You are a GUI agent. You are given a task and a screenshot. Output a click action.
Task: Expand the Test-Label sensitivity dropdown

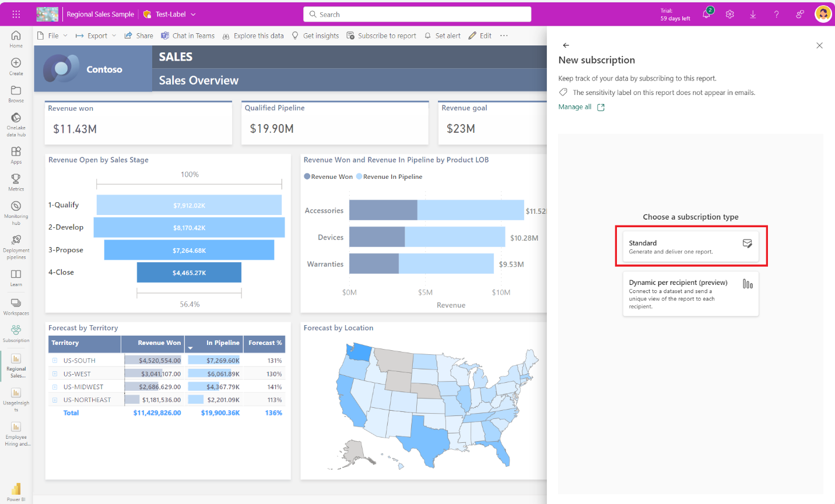click(193, 14)
